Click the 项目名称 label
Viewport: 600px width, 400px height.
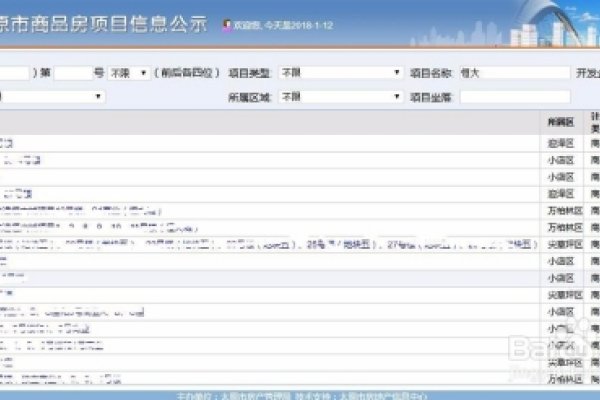click(431, 73)
